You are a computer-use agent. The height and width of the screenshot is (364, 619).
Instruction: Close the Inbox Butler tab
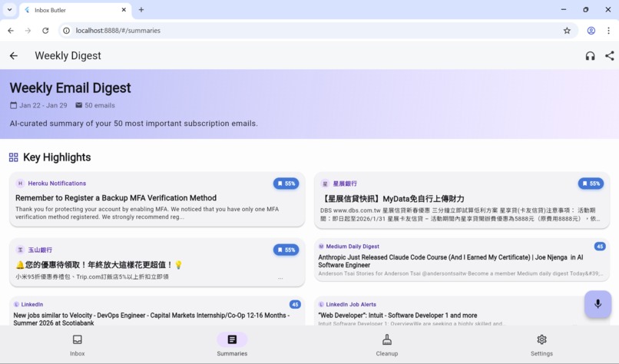coord(124,10)
